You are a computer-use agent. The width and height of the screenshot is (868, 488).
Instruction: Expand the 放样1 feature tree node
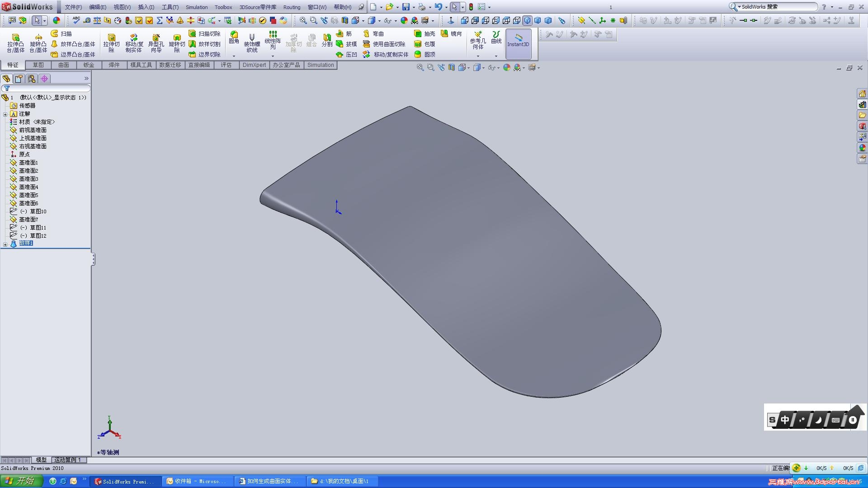click(x=5, y=244)
